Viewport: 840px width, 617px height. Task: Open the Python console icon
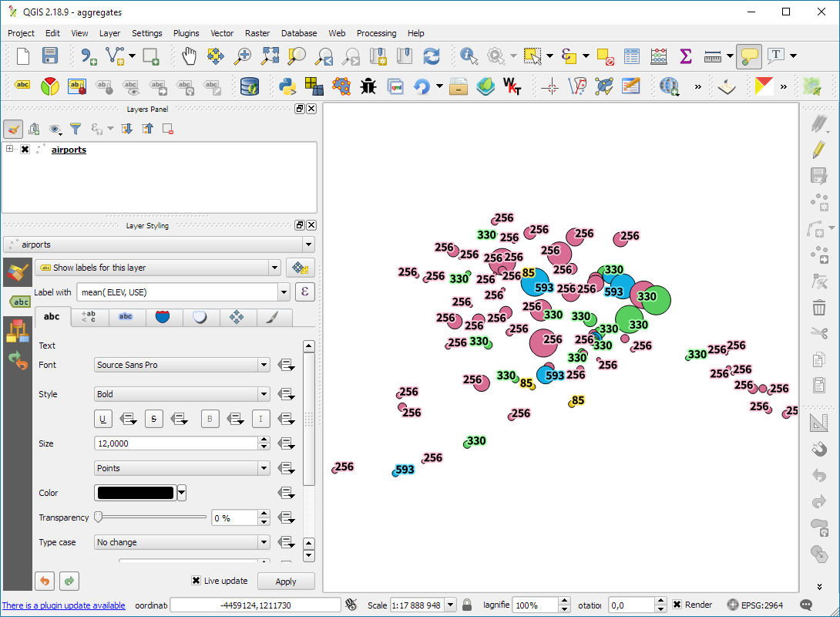(x=288, y=86)
